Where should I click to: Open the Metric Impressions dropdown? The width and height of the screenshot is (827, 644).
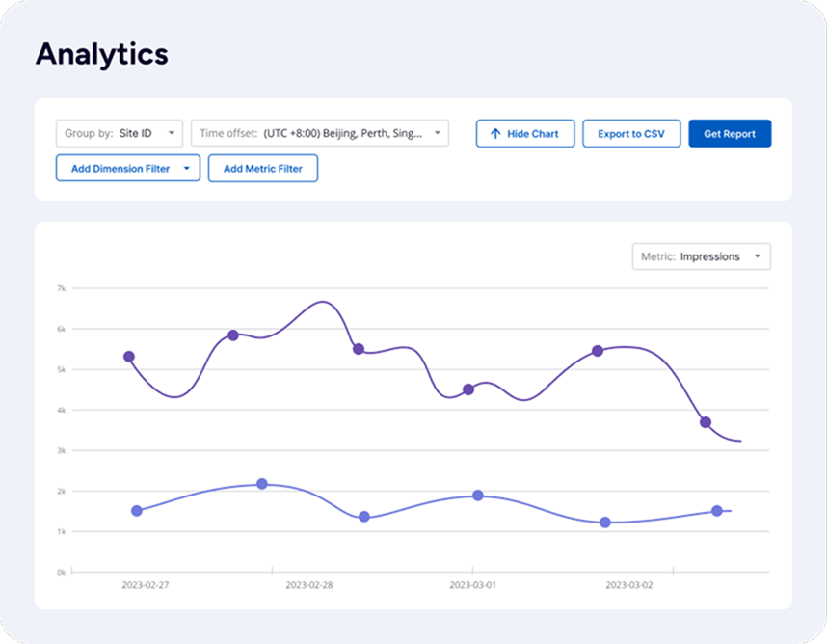click(x=701, y=256)
